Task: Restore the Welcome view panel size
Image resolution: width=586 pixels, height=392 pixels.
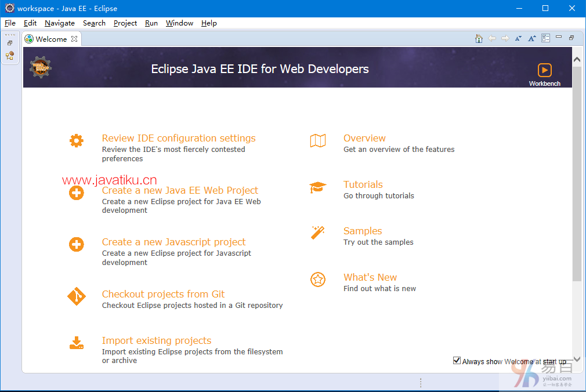Action: pyautogui.click(x=571, y=38)
